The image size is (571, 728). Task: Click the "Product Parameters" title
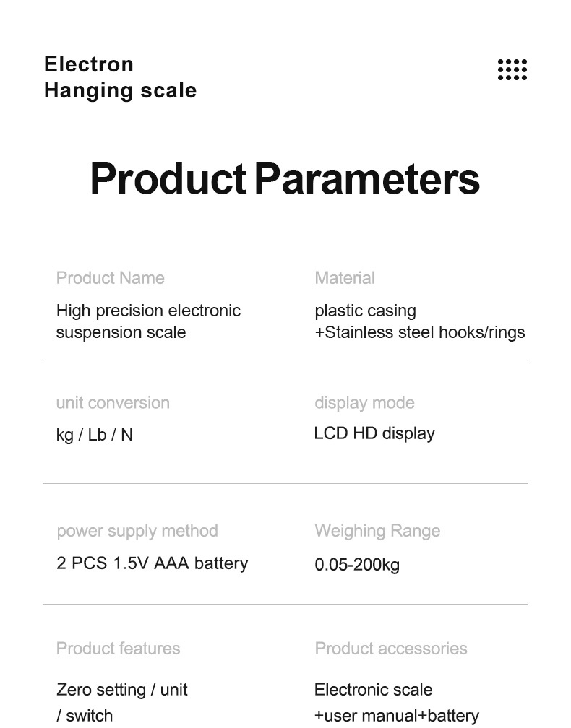pyautogui.click(x=285, y=178)
